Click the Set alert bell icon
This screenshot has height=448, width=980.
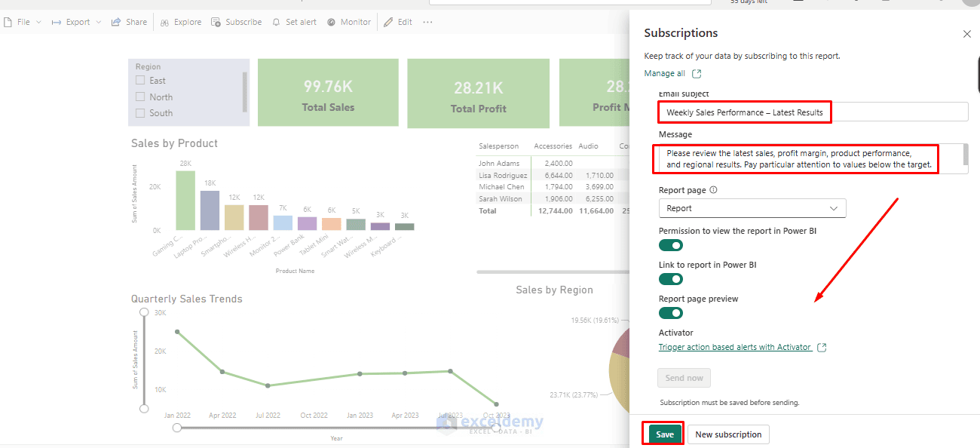pyautogui.click(x=276, y=22)
